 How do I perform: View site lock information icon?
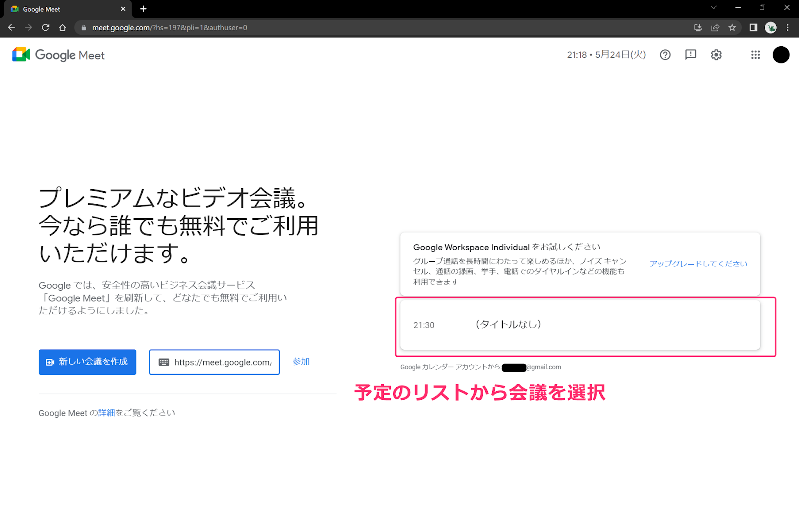[x=84, y=28]
